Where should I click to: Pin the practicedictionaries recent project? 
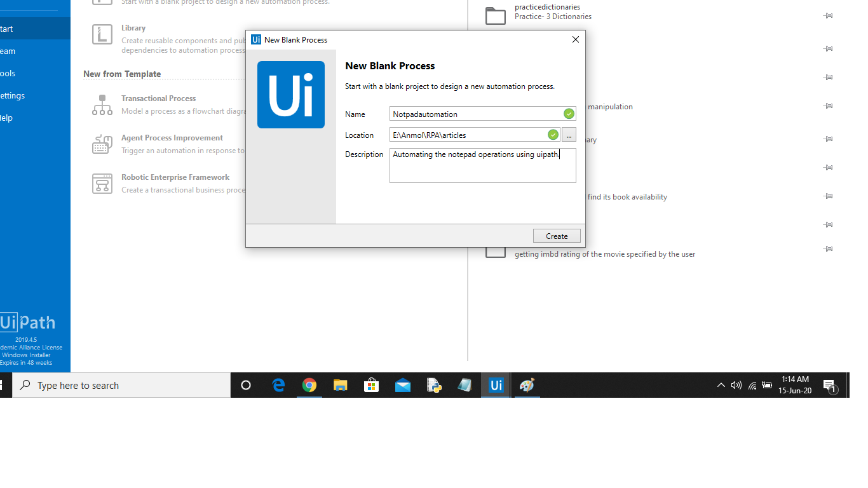pos(828,15)
